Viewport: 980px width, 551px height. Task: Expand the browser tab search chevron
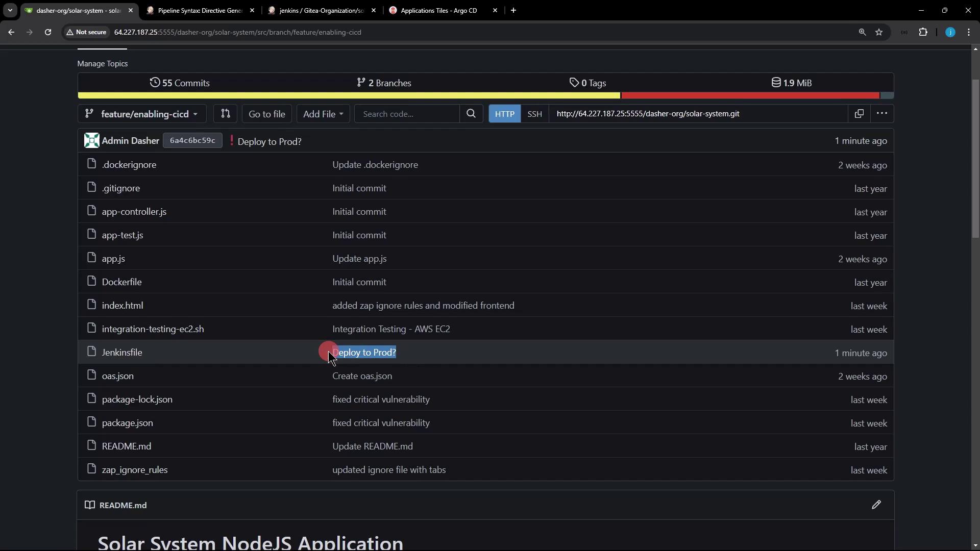click(10, 10)
